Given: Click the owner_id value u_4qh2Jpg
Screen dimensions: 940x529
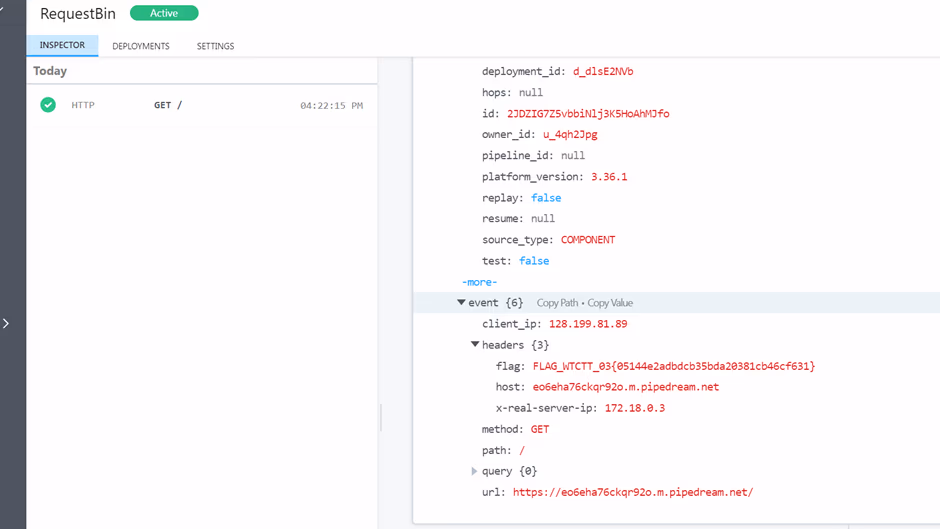Looking at the screenshot, I should [x=570, y=134].
